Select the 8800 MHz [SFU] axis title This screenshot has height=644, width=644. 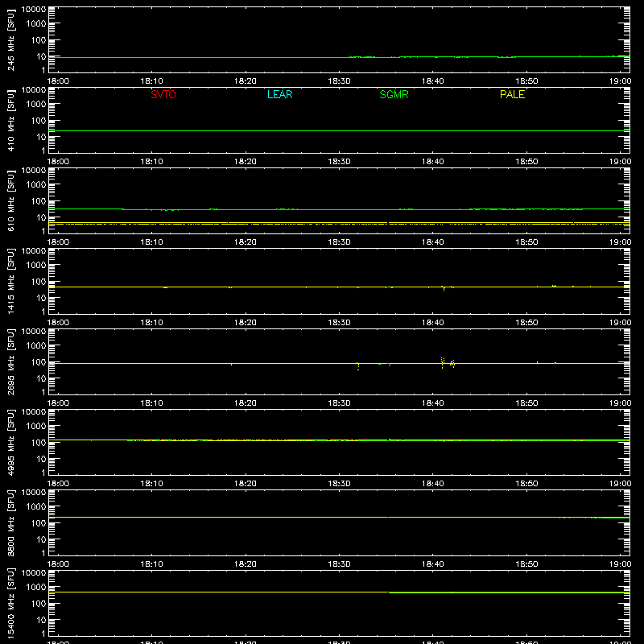(x=10, y=522)
